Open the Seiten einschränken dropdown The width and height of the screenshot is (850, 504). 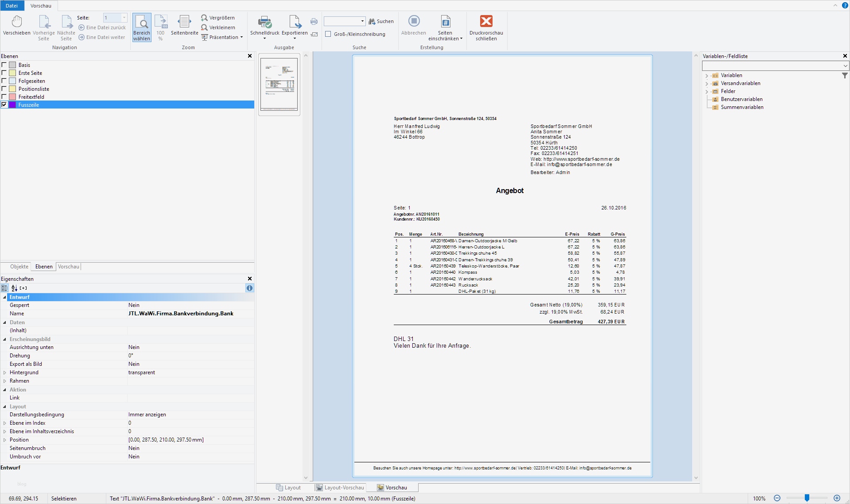pyautogui.click(x=445, y=28)
